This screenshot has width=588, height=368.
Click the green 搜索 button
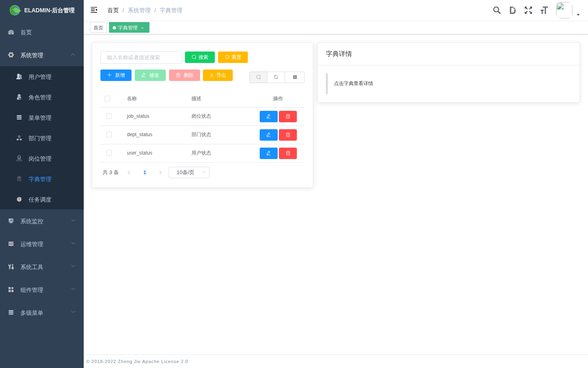pos(200,57)
